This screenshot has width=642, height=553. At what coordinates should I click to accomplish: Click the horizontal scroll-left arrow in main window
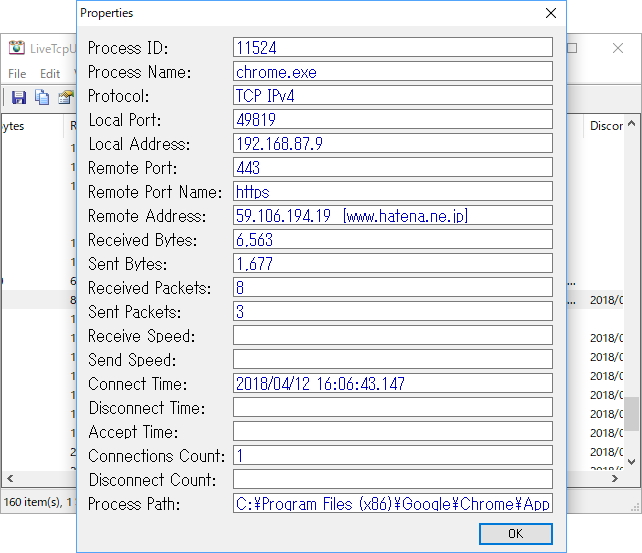[10, 478]
